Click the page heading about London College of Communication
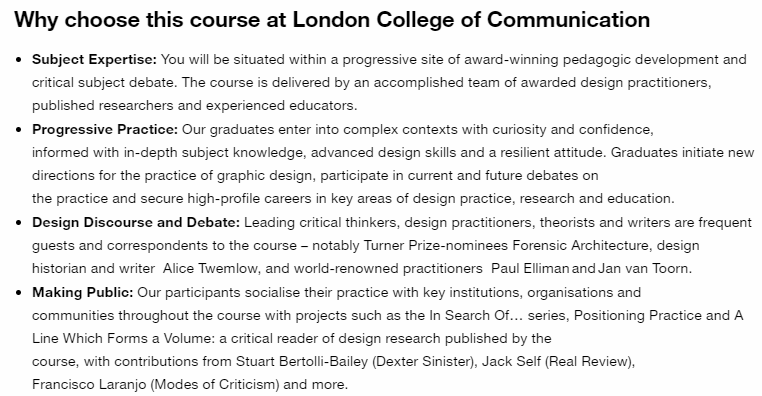The height and width of the screenshot is (396, 762). pyautogui.click(x=332, y=20)
